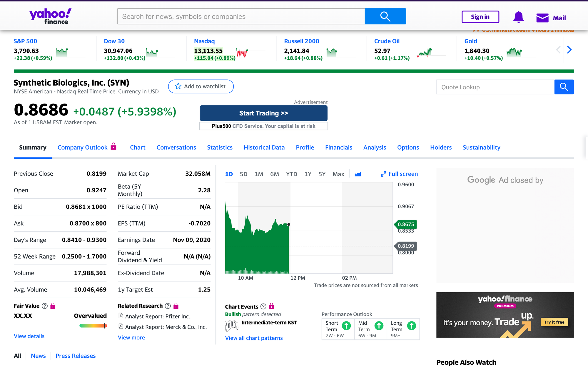Open the Chart tab
The height and width of the screenshot is (368, 588).
click(x=138, y=147)
